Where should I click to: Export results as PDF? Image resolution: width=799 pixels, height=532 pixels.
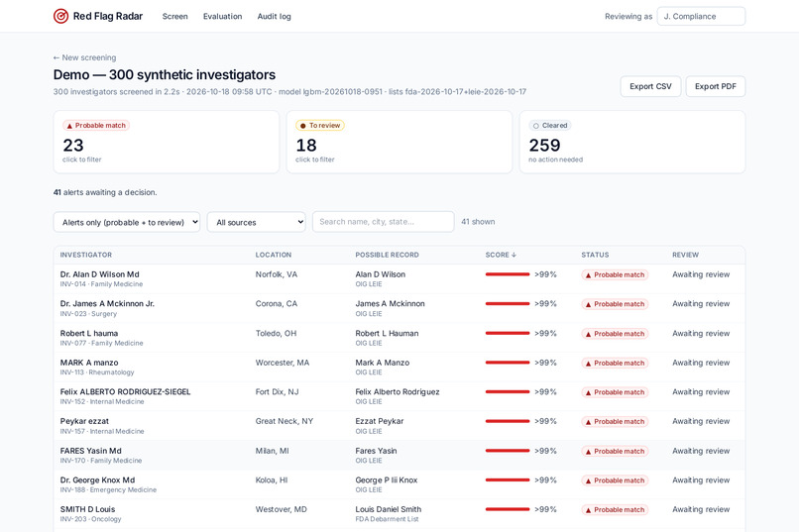716,86
